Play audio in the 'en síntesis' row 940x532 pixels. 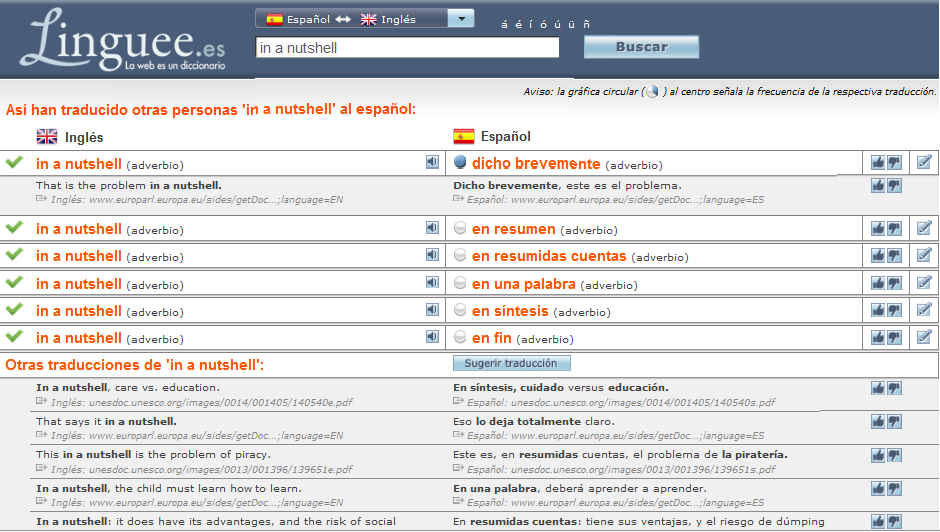click(x=432, y=309)
